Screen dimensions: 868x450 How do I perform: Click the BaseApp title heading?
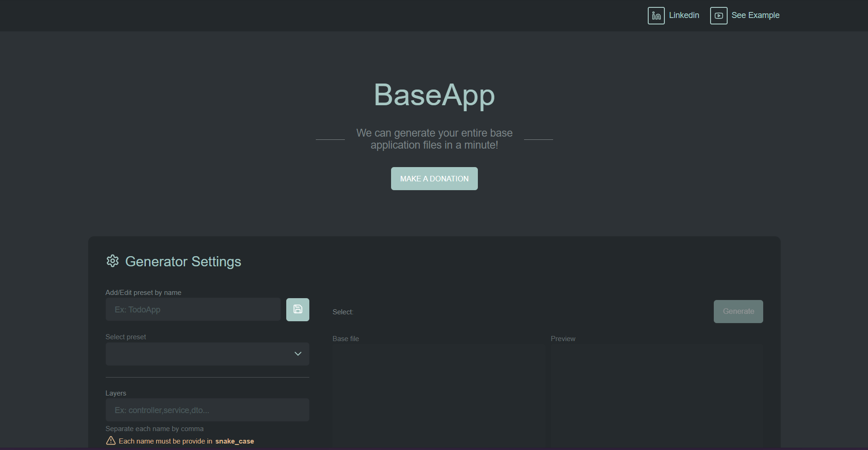coord(434,95)
